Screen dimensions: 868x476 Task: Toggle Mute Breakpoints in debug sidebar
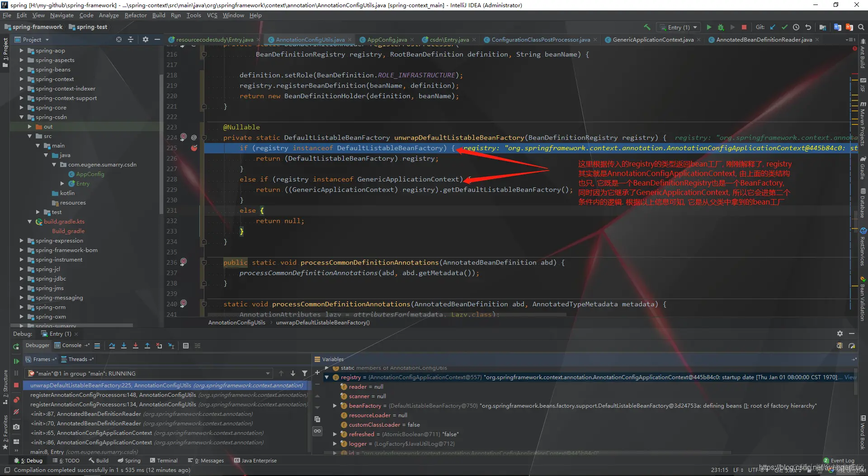(16, 412)
